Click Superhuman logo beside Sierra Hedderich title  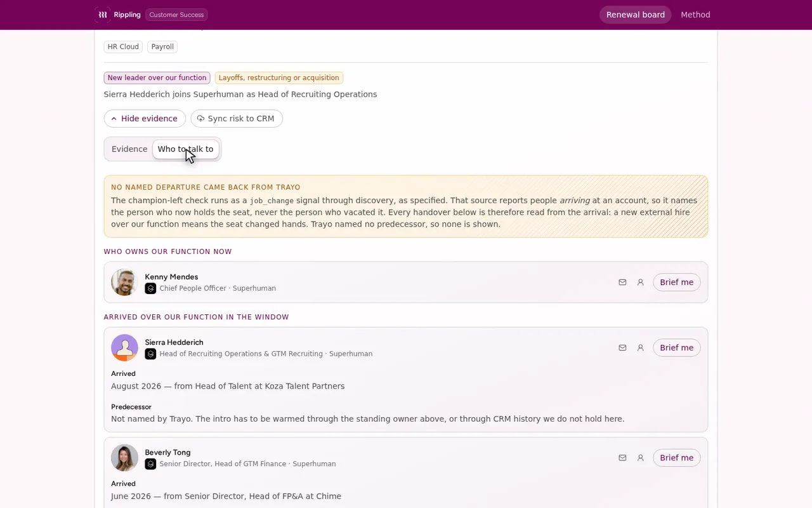150,354
